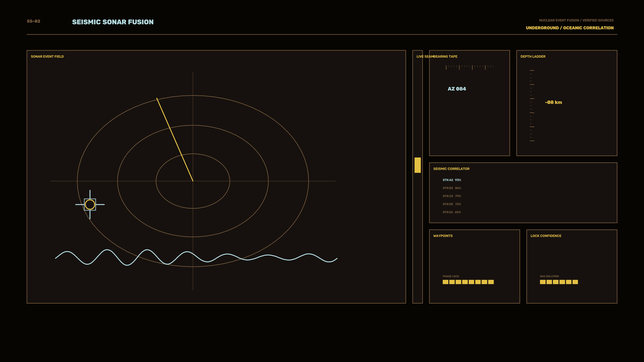Click the -08 km depth value
Viewport: 644px width, 362px height.
[553, 102]
